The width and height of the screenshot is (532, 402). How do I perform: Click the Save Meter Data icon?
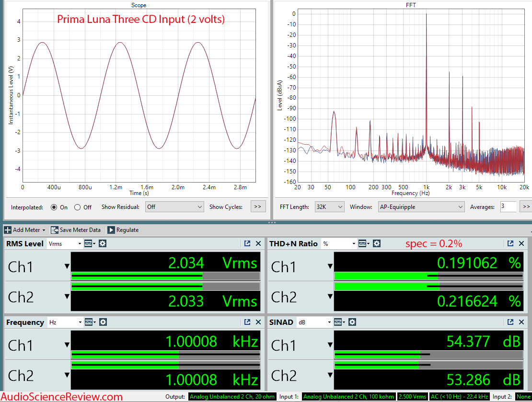[55, 230]
